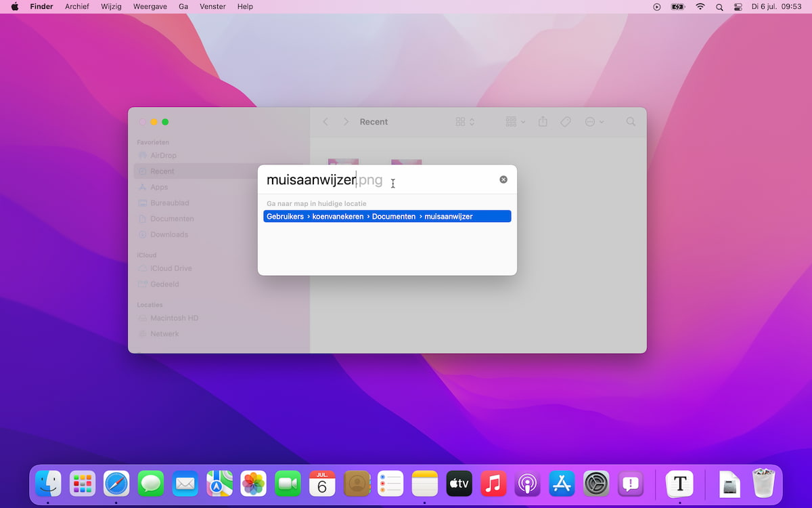
Task: Open the Share icon in the toolbar
Action: pos(543,121)
